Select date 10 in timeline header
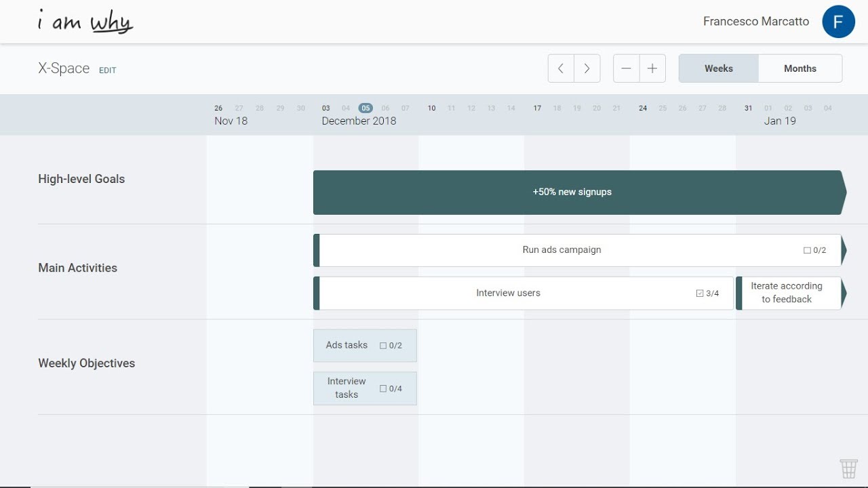 tap(431, 108)
